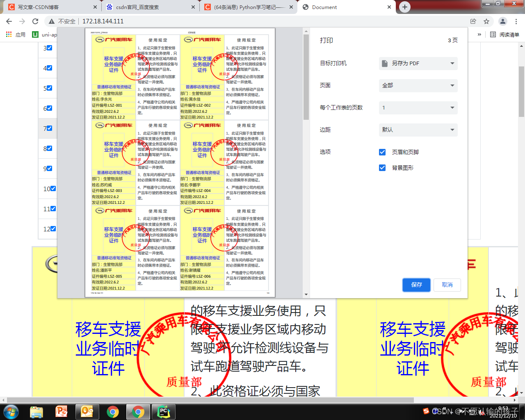The height and width of the screenshot is (420, 525).
Task: Click the address bar URL 172.18.144.111
Action: tap(103, 21)
